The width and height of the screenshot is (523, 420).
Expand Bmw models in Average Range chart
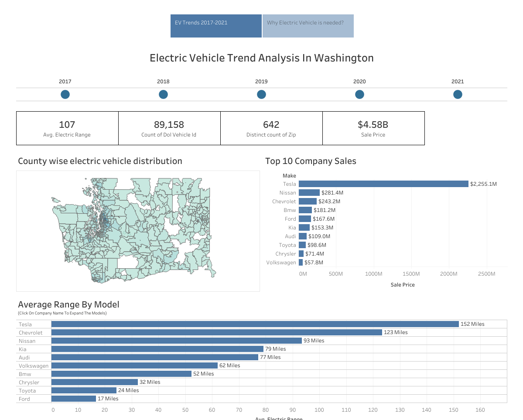25,374
